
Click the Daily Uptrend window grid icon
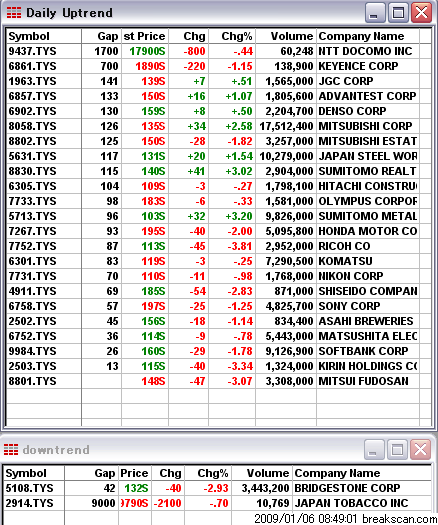[14, 13]
